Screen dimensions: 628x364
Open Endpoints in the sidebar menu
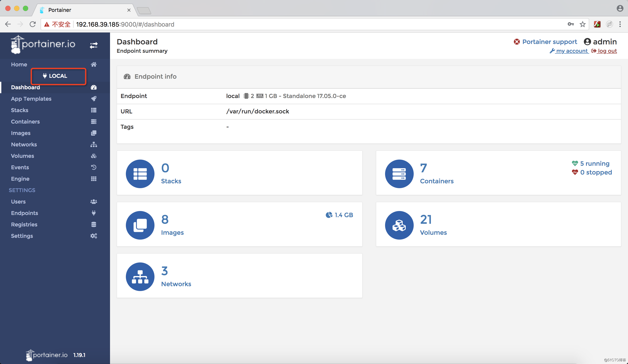[24, 213]
